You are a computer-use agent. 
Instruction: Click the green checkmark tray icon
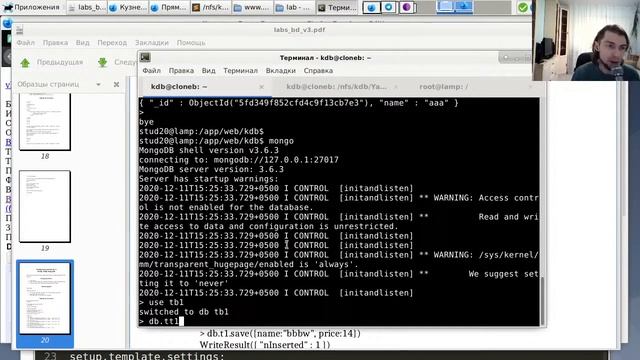[x=522, y=7]
